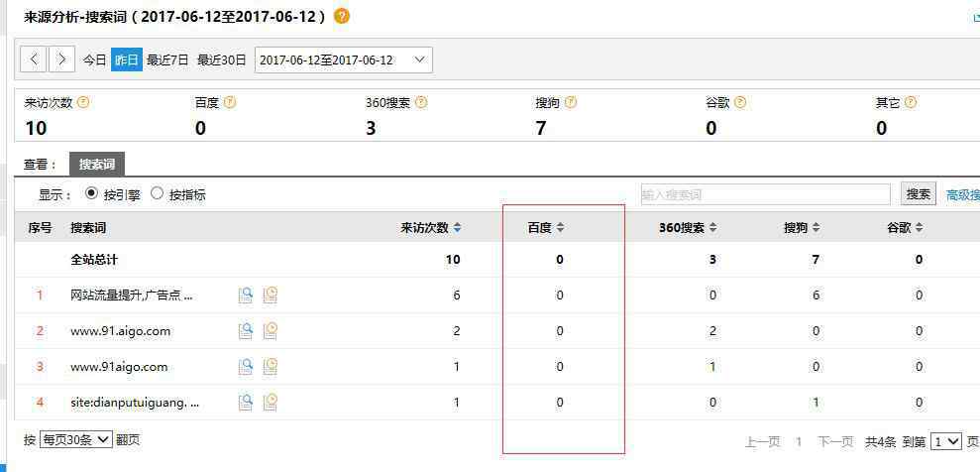Click page number 1 in pagination
This screenshot has width=980, height=472.
(798, 442)
